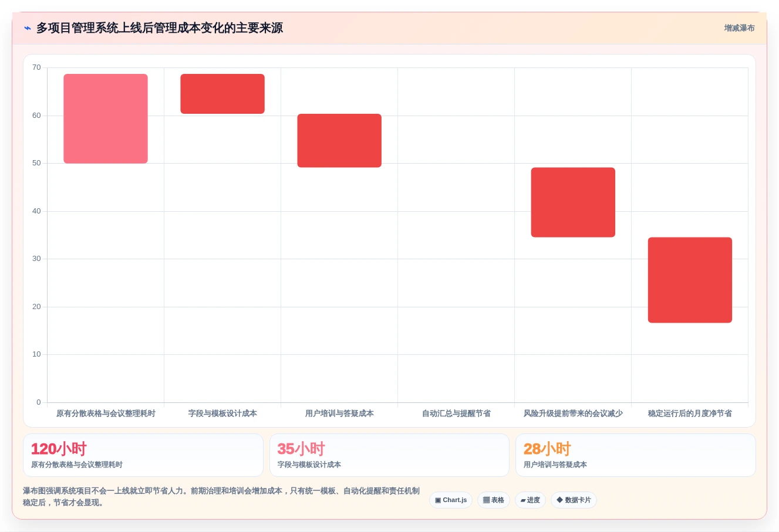Click the 增减瀑布 label in the header
779x532 pixels.
[x=739, y=28]
